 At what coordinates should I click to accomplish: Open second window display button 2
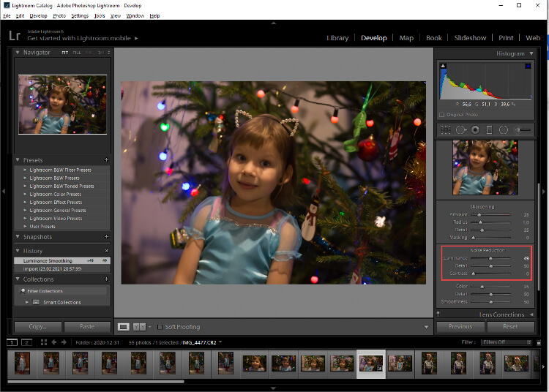click(x=26, y=342)
